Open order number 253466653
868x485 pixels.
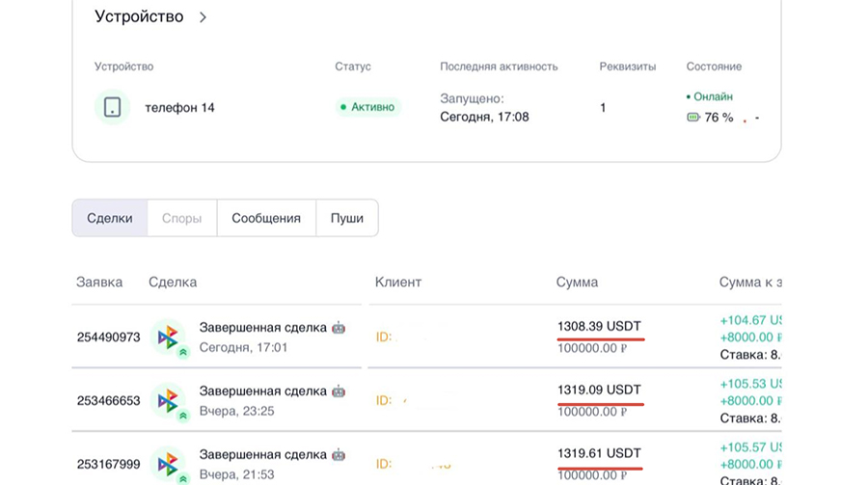tap(108, 400)
